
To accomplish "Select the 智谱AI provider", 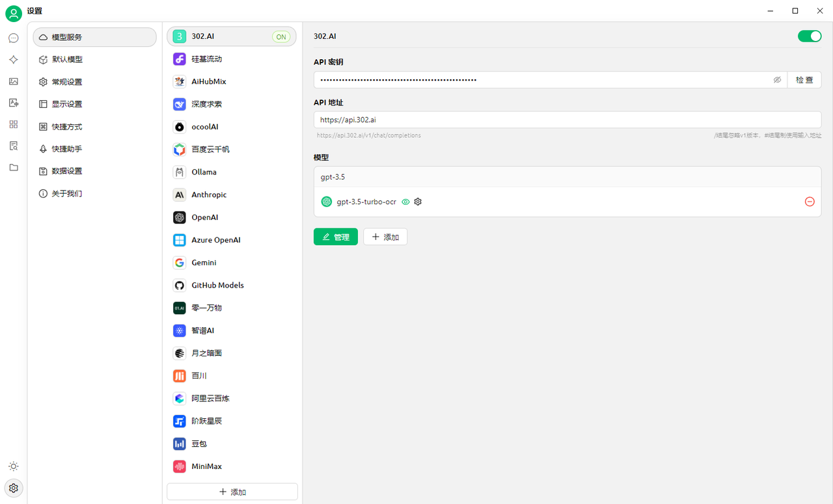I will pos(232,330).
